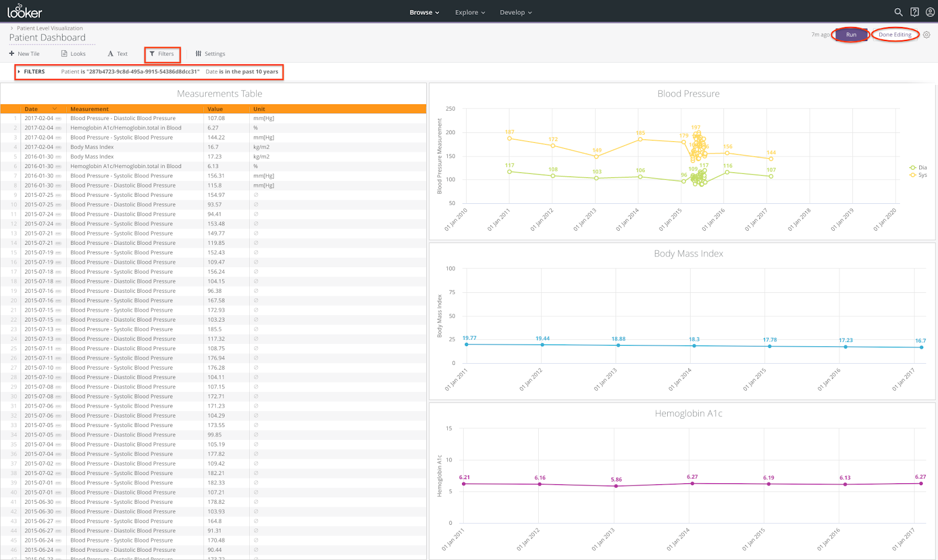938x560 pixels.
Task: Toggle the Dia series in legend
Action: (x=918, y=168)
